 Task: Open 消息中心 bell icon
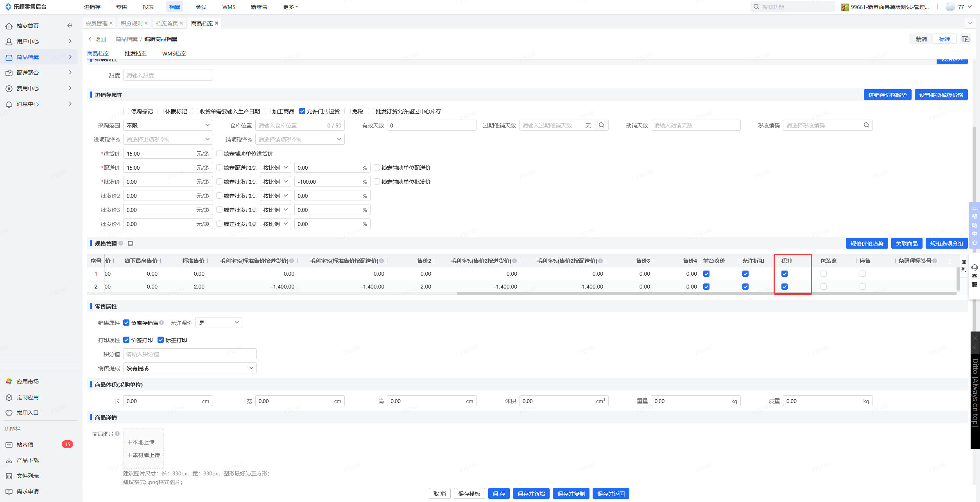click(x=9, y=104)
